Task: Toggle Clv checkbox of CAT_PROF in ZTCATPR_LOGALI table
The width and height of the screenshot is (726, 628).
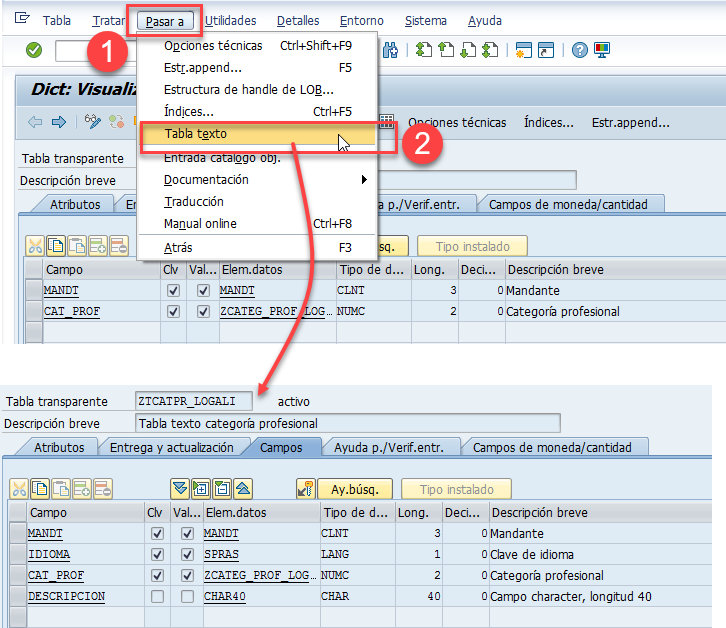Action: pyautogui.click(x=157, y=575)
